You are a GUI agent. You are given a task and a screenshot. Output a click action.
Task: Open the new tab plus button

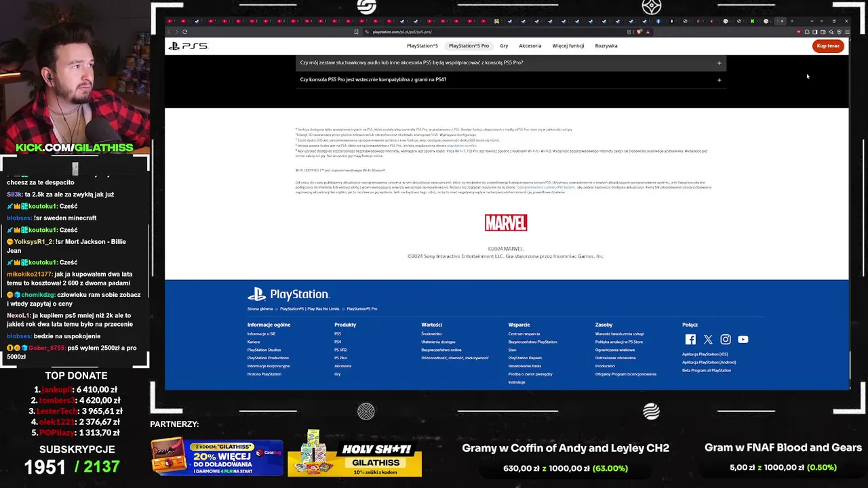click(x=791, y=21)
